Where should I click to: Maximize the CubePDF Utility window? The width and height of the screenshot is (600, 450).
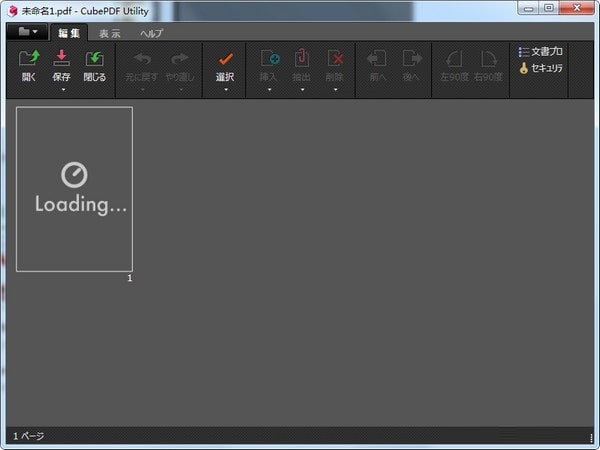(549, 7)
